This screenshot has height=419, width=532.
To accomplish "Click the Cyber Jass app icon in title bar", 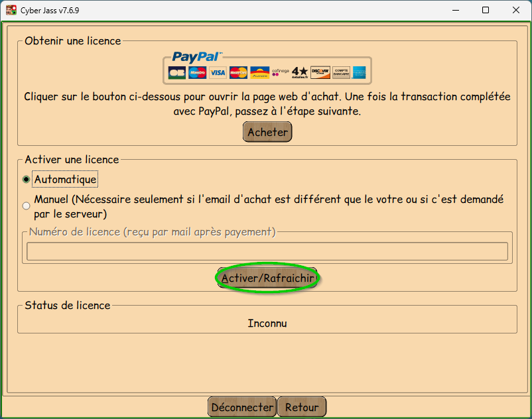I will [x=11, y=10].
